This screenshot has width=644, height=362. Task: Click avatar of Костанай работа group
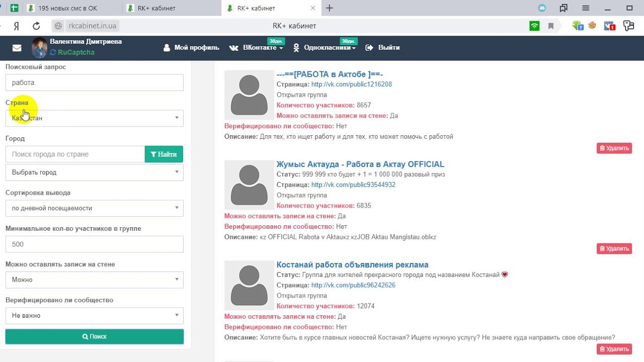click(249, 286)
